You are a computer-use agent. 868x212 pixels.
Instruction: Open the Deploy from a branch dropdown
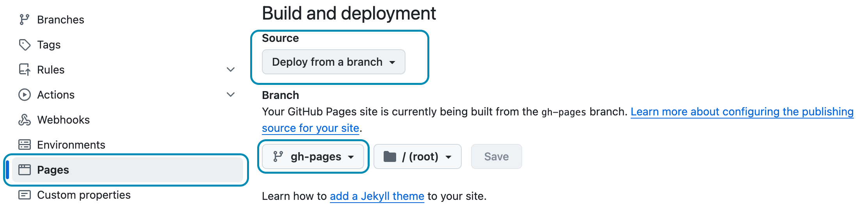click(x=333, y=62)
